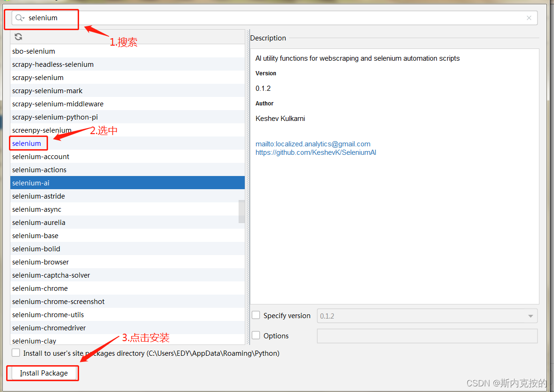Open the search options arrow beside the magnifier

point(23,17)
